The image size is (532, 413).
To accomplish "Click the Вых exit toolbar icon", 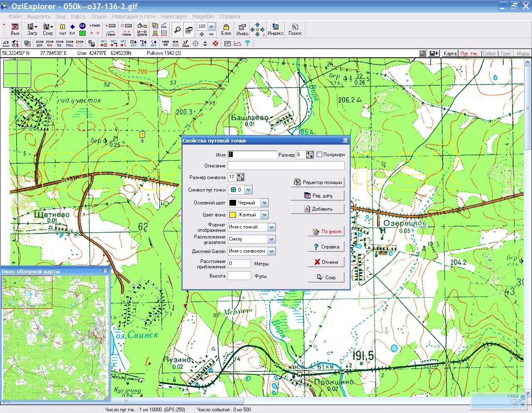I will point(15,29).
